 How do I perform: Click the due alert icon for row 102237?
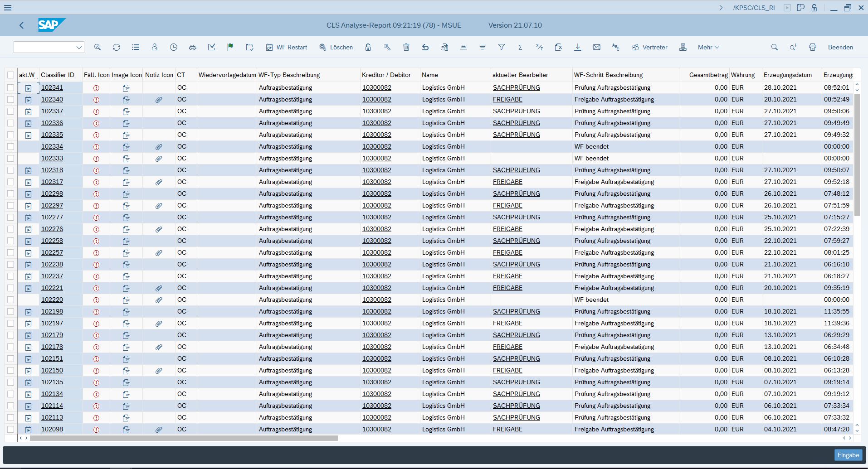(96, 276)
